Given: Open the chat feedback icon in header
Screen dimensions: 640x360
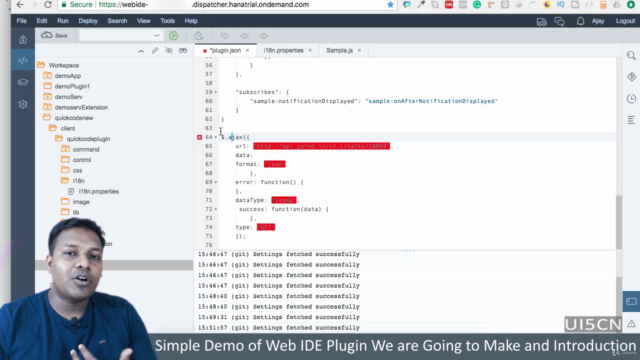Looking at the screenshot, I should 560,21.
